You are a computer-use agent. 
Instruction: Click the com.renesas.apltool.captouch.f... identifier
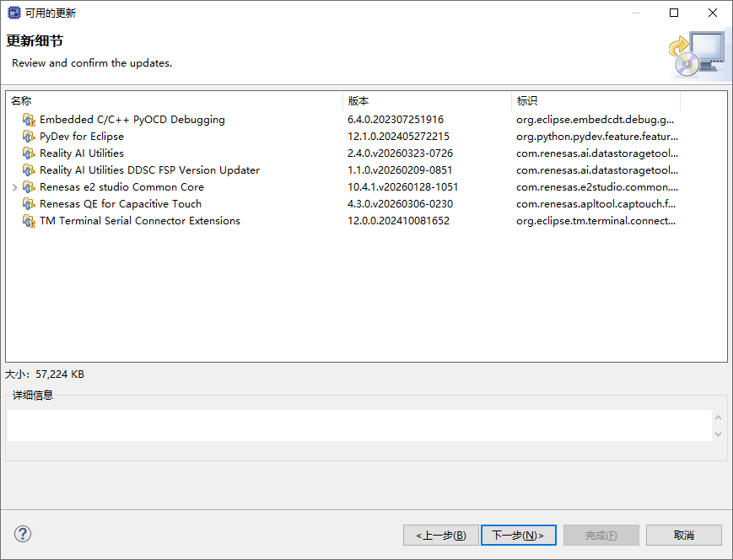tap(596, 204)
